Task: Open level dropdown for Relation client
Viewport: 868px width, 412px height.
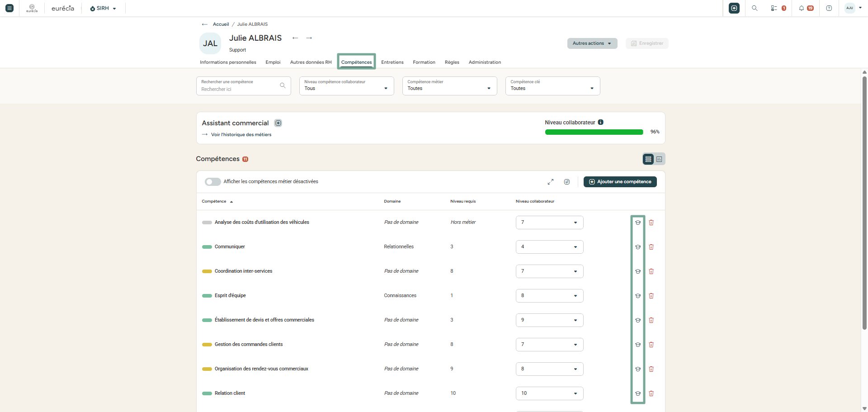Action: [x=550, y=393]
